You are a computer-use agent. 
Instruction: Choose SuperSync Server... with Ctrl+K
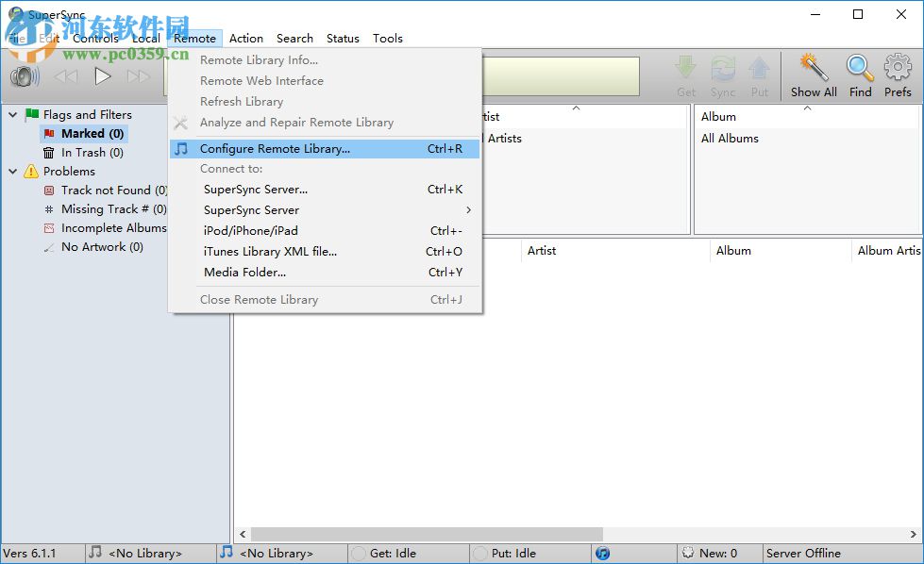tap(325, 190)
